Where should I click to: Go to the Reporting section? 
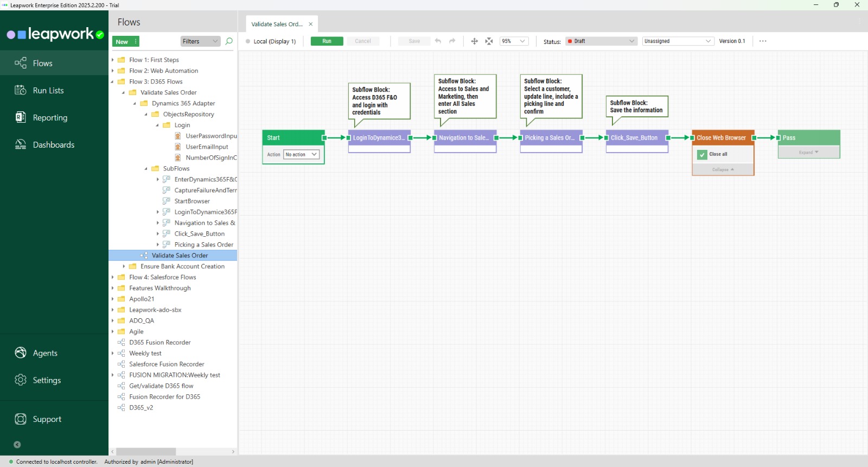pyautogui.click(x=50, y=118)
